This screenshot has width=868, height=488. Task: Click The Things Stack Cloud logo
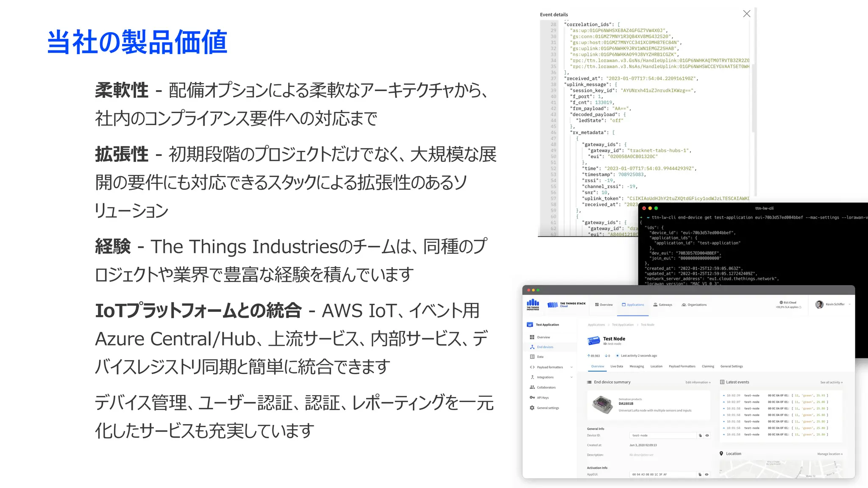[x=566, y=305]
